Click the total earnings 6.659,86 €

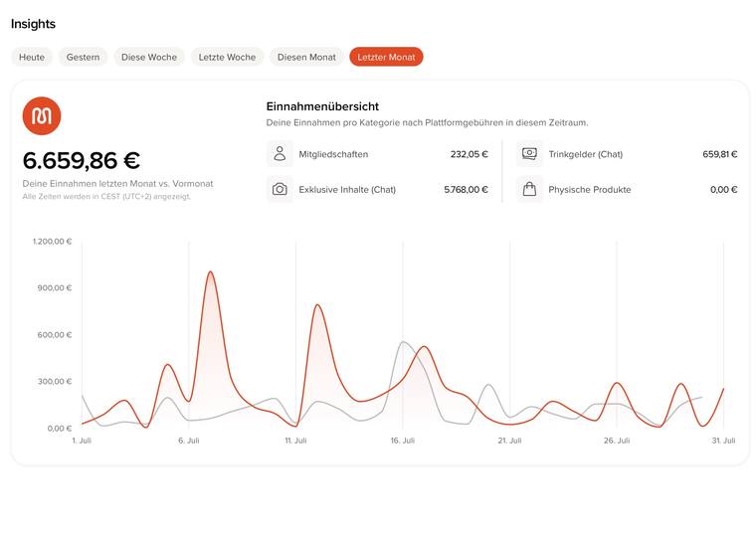click(x=82, y=160)
